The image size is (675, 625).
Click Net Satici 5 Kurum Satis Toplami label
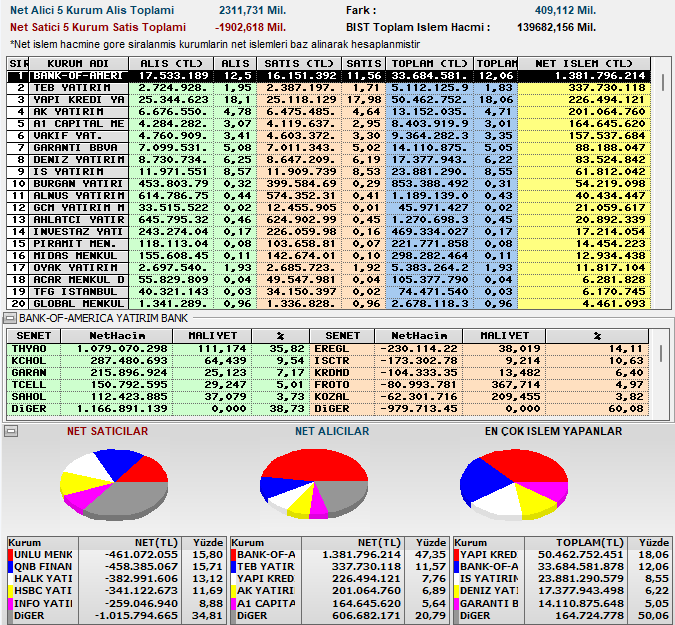(x=98, y=28)
